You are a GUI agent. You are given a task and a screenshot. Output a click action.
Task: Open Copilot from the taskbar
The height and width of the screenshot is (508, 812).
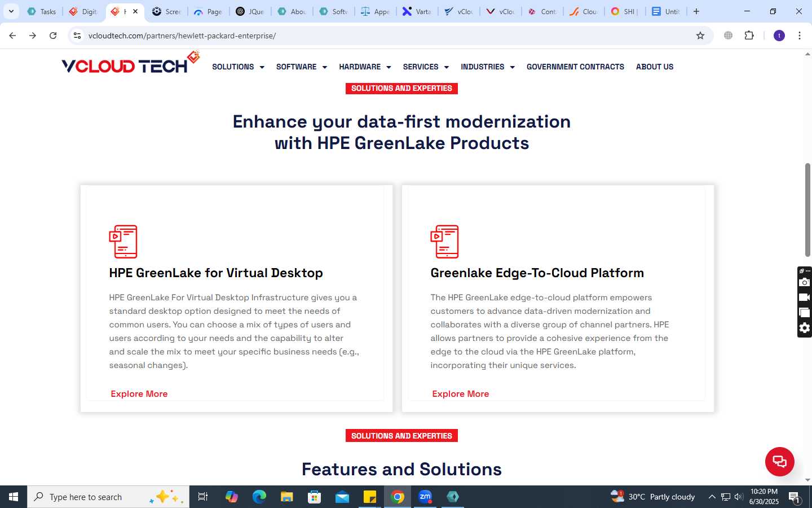pos(231,497)
